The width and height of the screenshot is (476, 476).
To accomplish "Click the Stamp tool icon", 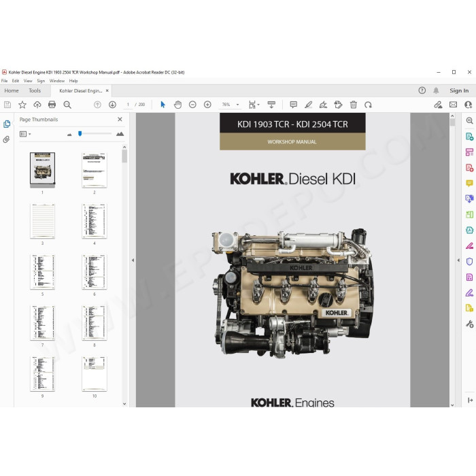I will click(338, 105).
